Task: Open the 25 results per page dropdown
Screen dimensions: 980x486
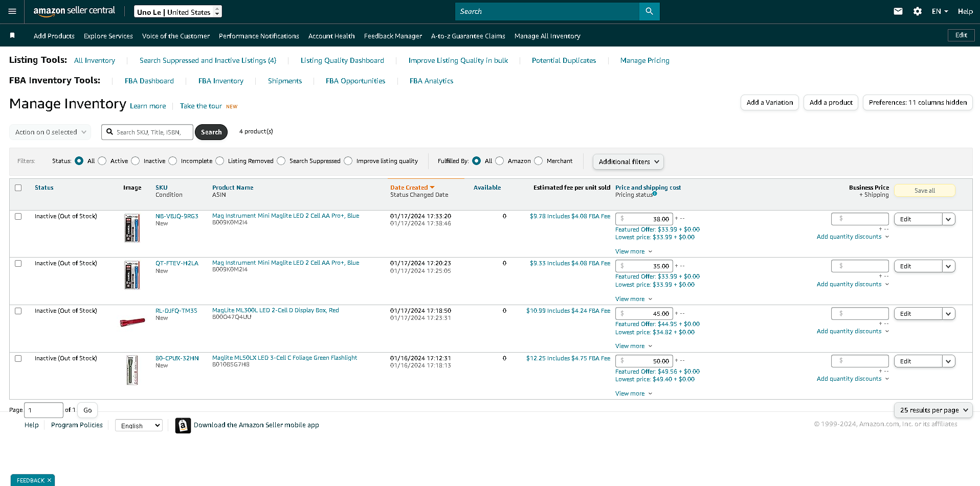Action: [933, 410]
